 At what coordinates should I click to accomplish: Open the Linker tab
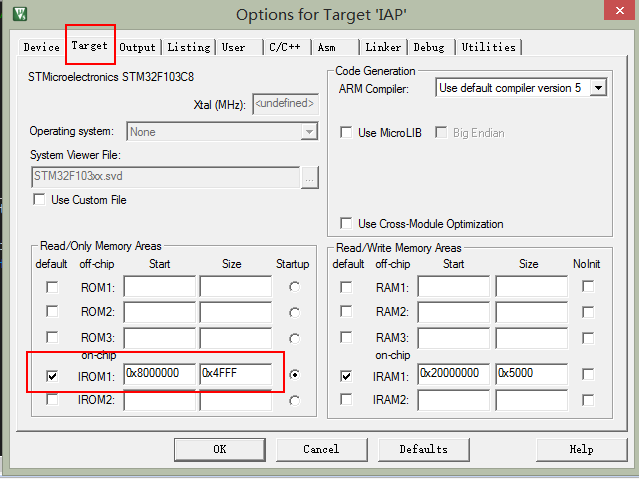(x=383, y=47)
